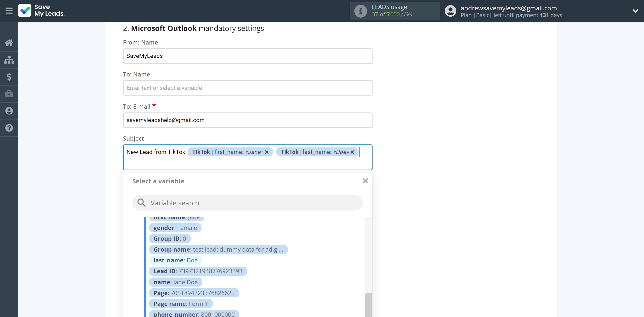This screenshot has height=317, width=644.
Task: Click the user avatar icon
Action: click(450, 11)
